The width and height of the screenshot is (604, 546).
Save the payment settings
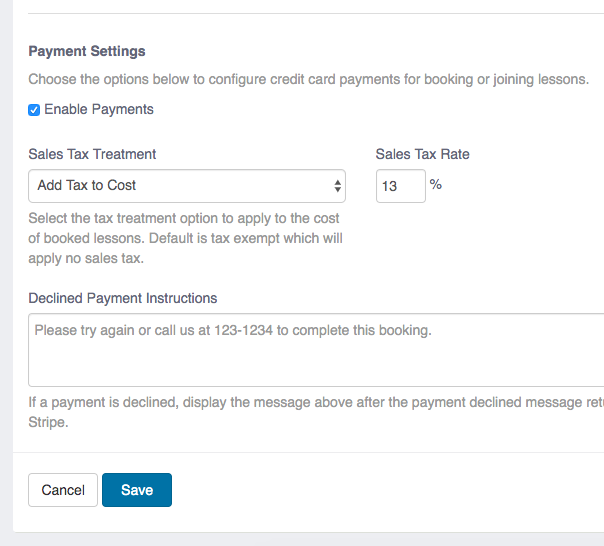(137, 490)
